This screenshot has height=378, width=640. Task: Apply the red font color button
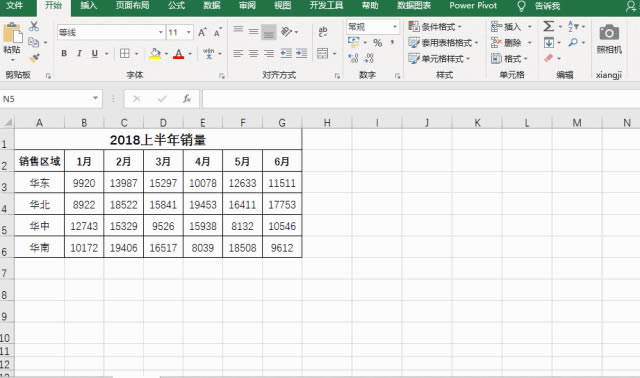pos(178,53)
